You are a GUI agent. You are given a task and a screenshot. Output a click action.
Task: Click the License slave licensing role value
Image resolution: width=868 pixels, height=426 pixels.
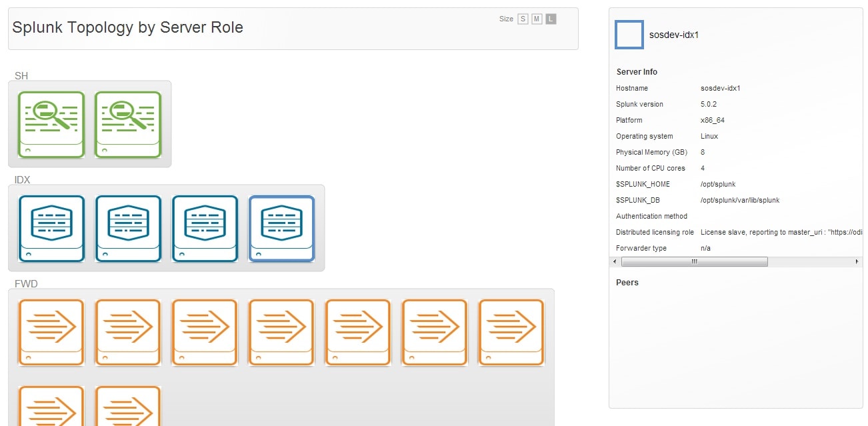tap(782, 232)
